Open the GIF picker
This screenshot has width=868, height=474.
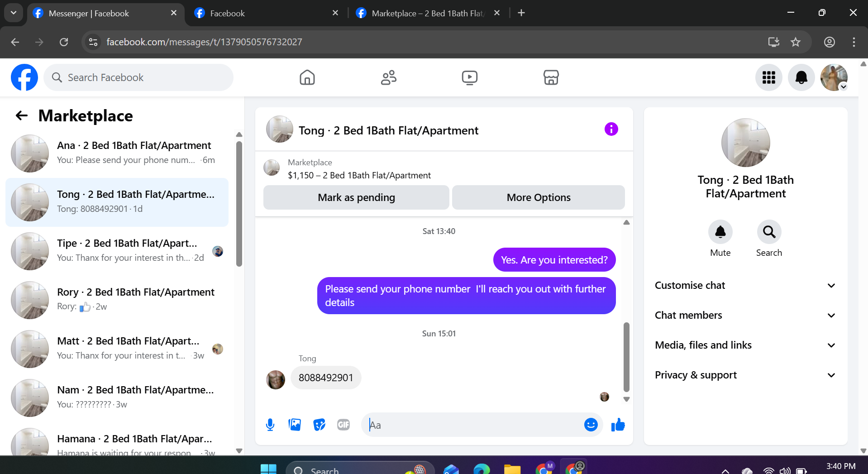(x=343, y=425)
